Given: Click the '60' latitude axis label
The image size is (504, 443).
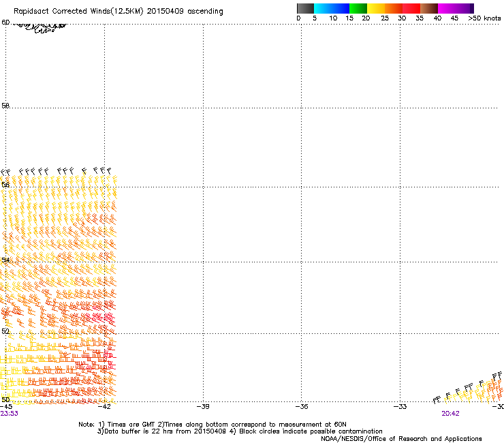Looking at the screenshot, I should [x=5, y=22].
